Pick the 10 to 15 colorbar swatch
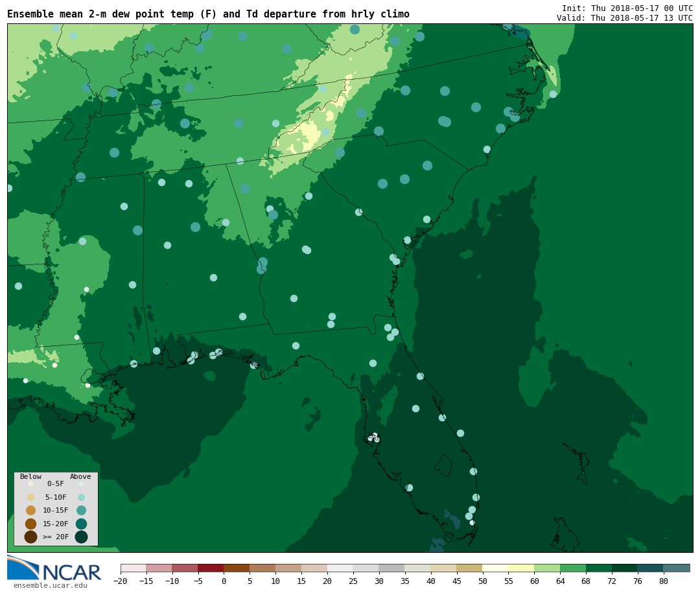The width and height of the screenshot is (700, 593). (x=288, y=568)
